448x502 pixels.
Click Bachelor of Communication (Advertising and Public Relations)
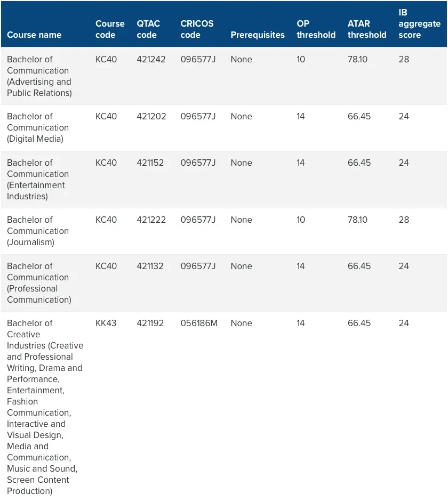39,76
